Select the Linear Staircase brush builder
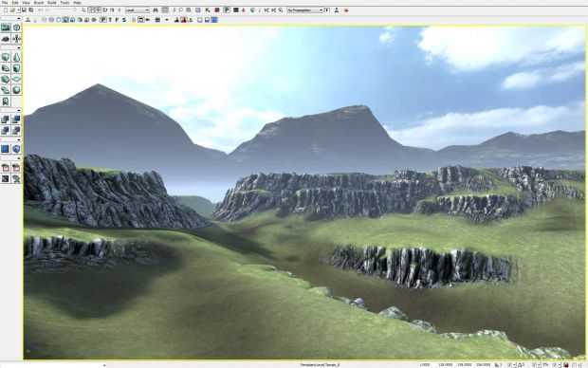 pyautogui.click(x=6, y=79)
